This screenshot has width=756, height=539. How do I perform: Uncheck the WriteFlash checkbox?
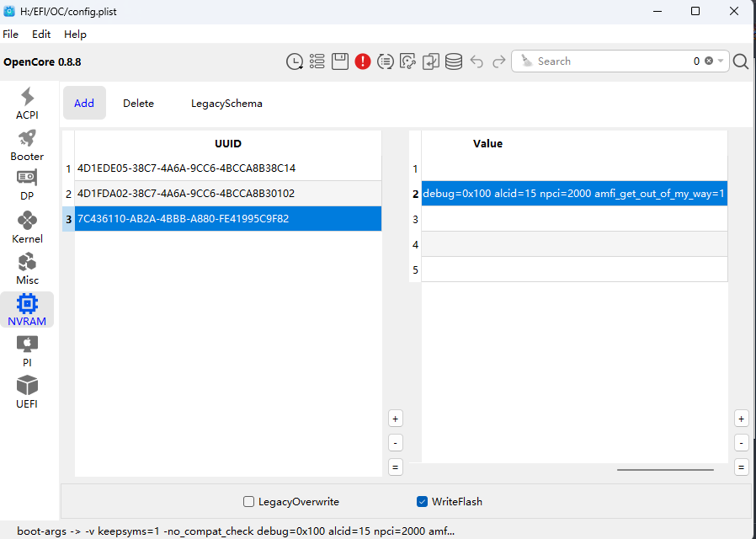coord(423,502)
